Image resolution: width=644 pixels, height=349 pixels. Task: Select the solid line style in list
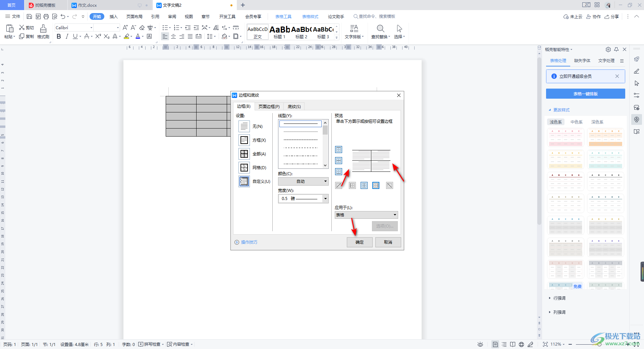301,124
